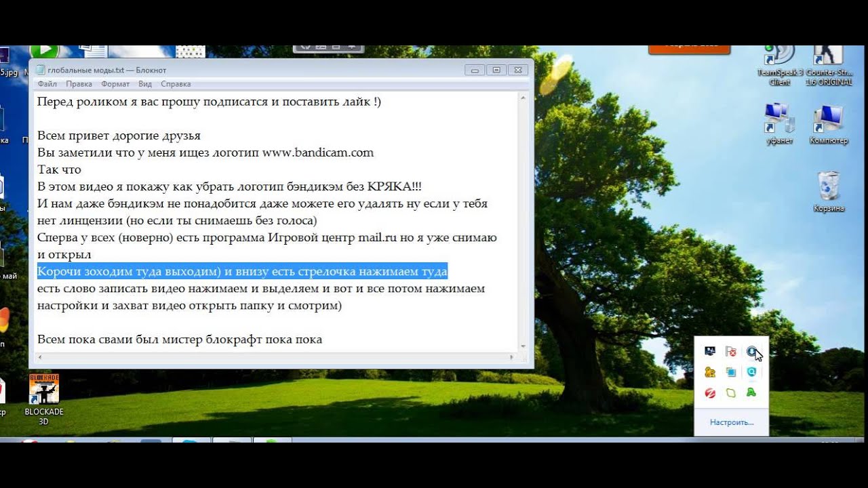The width and height of the screenshot is (868, 488).
Task: Open the Справка menu in Notepad
Action: pos(176,84)
